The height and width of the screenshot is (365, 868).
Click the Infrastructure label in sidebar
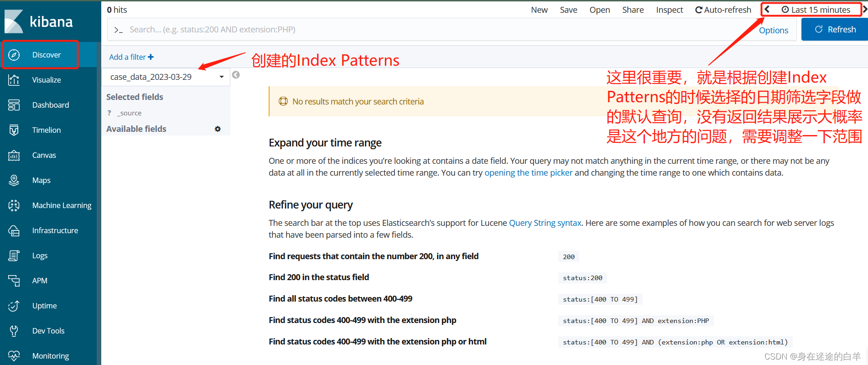point(55,230)
